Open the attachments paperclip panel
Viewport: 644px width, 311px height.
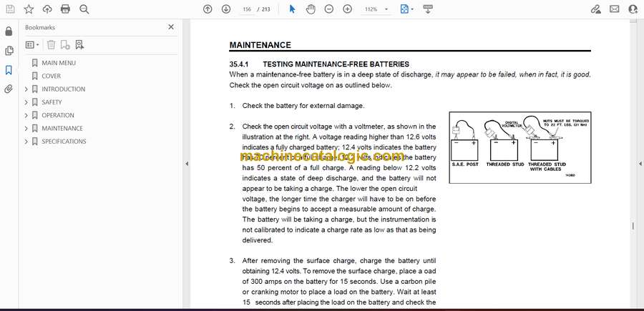pyautogui.click(x=9, y=89)
